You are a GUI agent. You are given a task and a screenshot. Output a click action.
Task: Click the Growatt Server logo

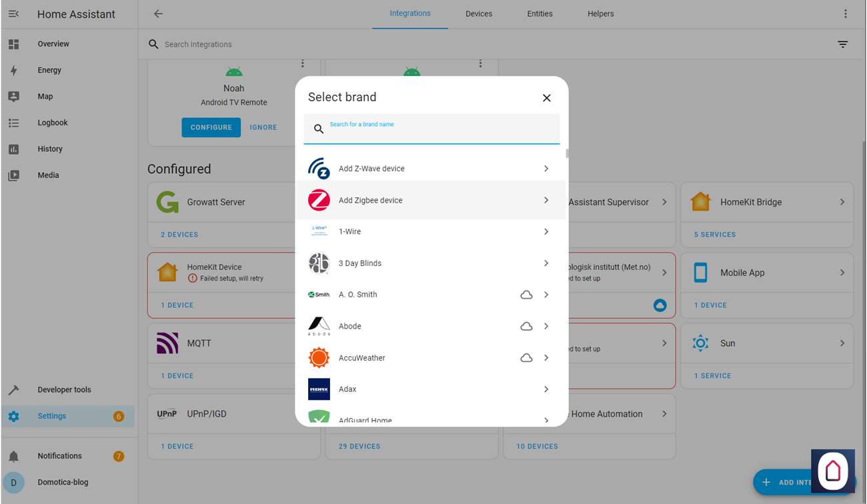click(167, 202)
